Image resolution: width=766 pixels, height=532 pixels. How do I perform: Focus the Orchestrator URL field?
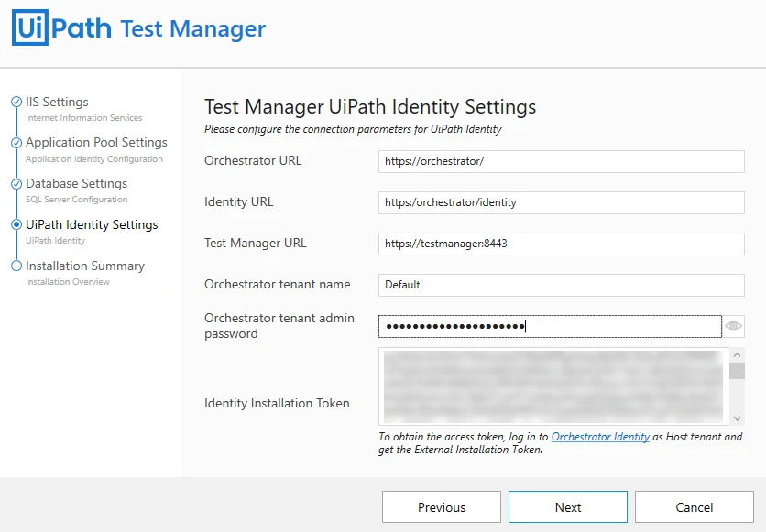(562, 161)
